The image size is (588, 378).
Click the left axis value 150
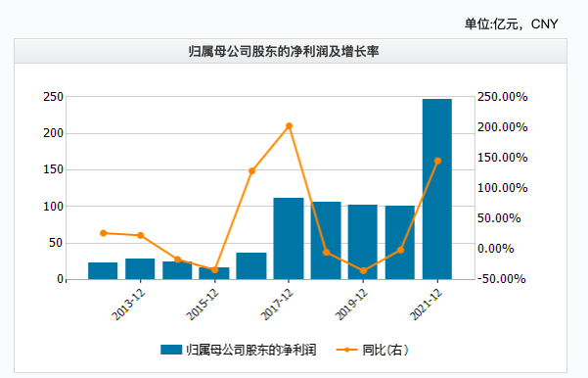pos(53,169)
